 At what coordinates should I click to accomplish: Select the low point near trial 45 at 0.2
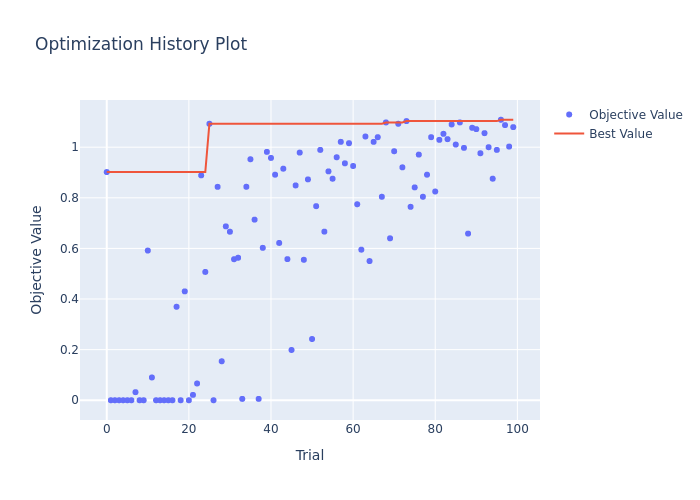pyautogui.click(x=291, y=350)
